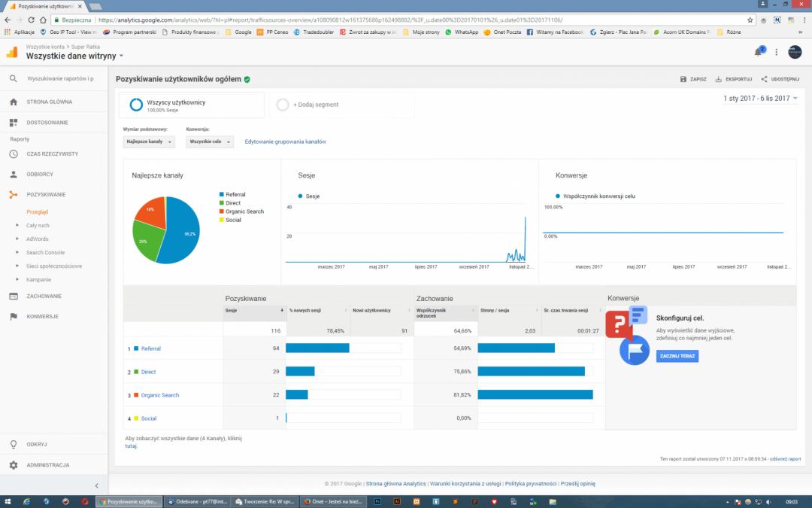Open Administracja gear icon in sidebar
Screen dimensions: 812x508
point(14,465)
